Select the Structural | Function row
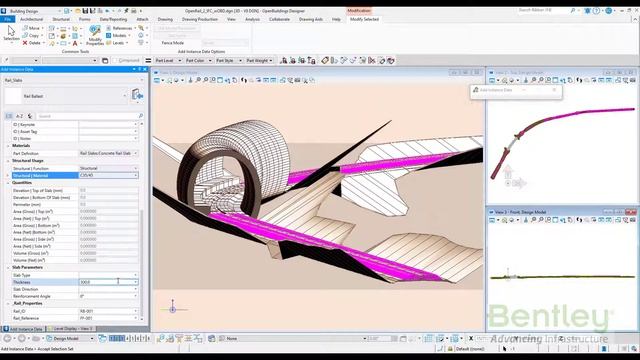Image resolution: width=640 pixels, height=360 pixels. (75, 168)
